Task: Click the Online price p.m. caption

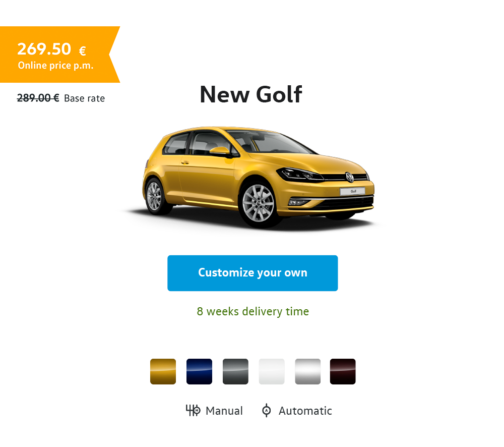Action: coord(55,65)
